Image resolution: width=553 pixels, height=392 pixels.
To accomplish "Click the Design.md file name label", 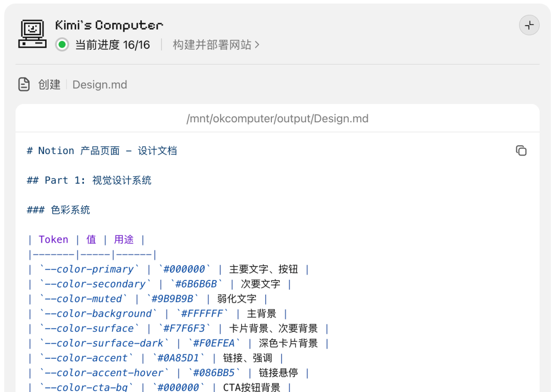I will [x=100, y=84].
